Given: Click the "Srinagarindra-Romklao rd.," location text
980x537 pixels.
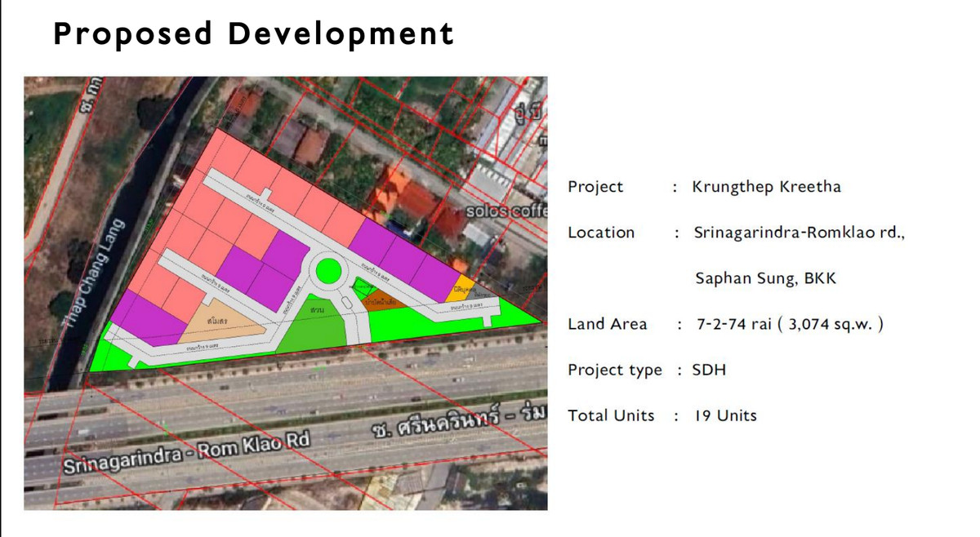Looking at the screenshot, I should point(800,233).
